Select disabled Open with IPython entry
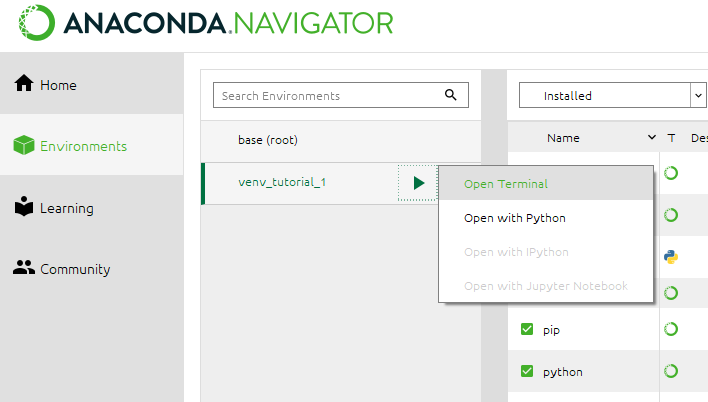The height and width of the screenshot is (402, 708). click(546, 252)
